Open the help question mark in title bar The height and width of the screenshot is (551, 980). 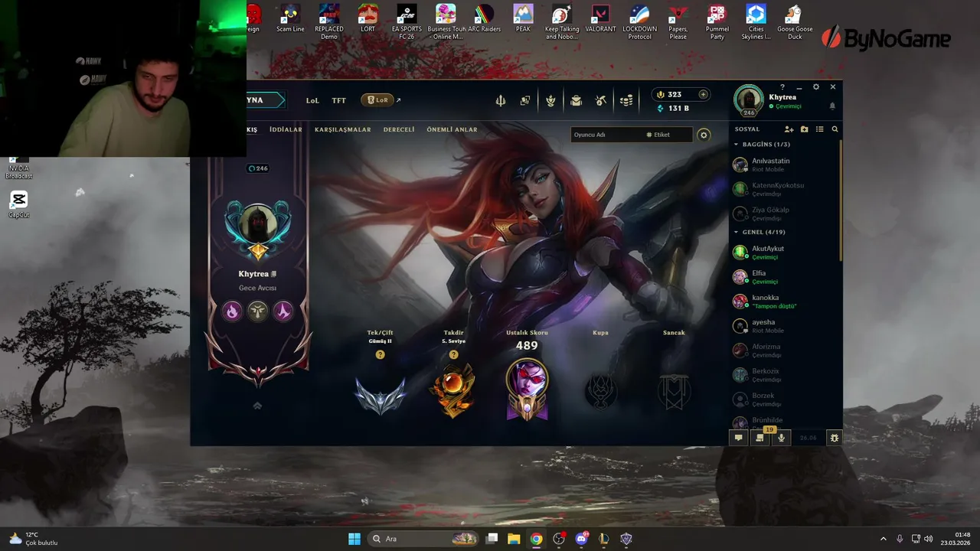tap(782, 87)
